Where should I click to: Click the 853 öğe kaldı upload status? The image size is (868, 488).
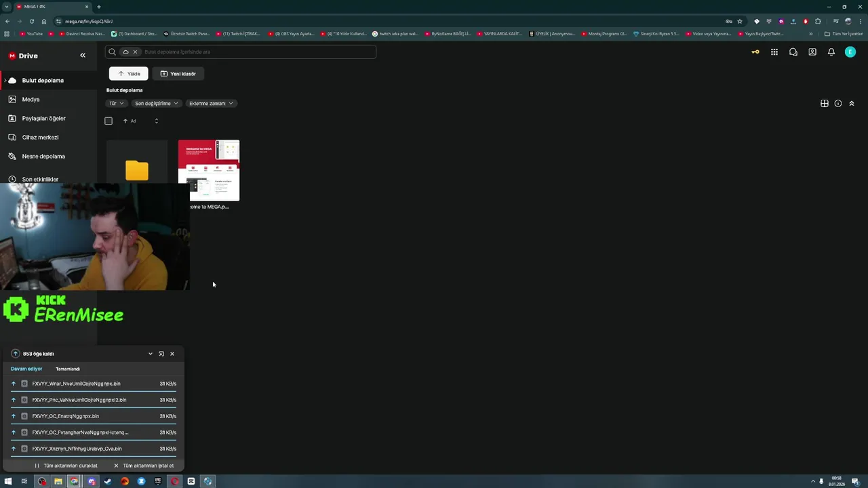tap(33, 354)
